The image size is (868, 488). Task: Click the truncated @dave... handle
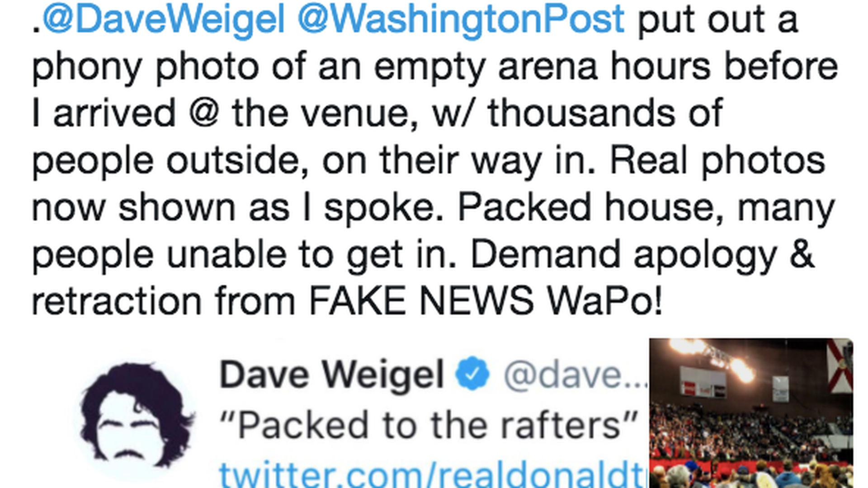pyautogui.click(x=575, y=375)
